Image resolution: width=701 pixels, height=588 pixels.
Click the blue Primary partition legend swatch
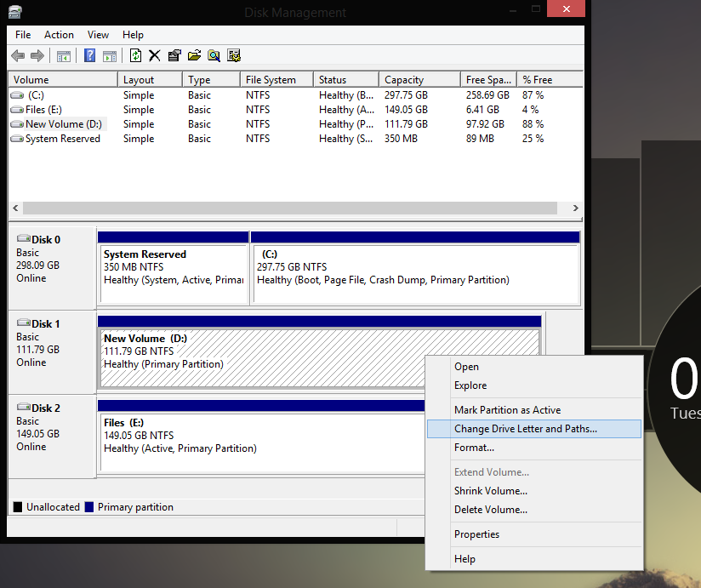[x=89, y=507]
